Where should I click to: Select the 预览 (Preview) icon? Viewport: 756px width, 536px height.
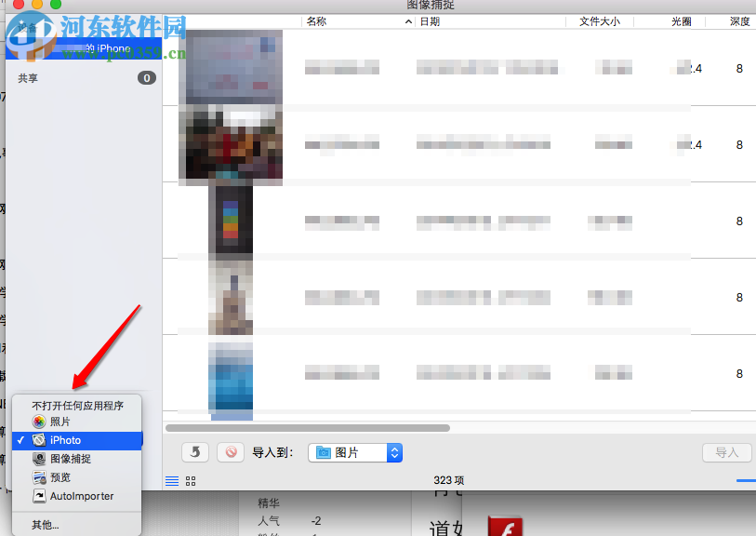(38, 476)
